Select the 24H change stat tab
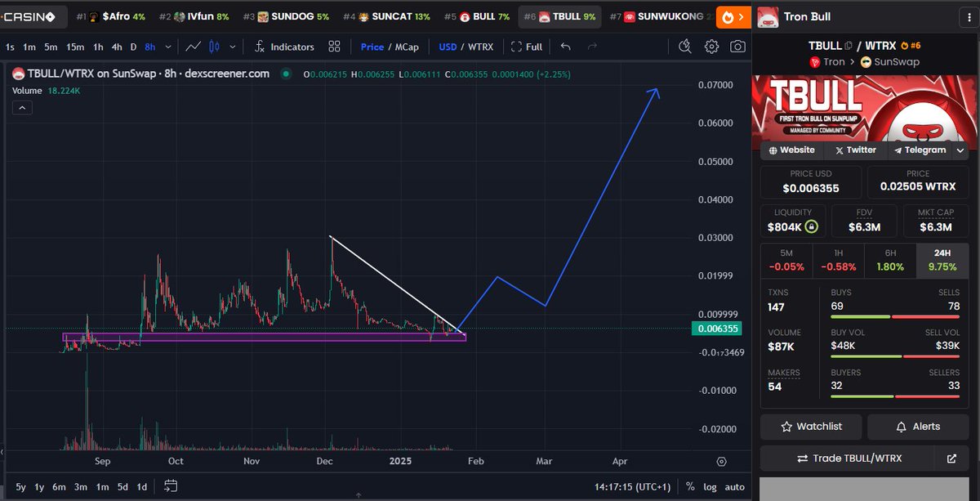The height and width of the screenshot is (501, 980). click(x=942, y=260)
